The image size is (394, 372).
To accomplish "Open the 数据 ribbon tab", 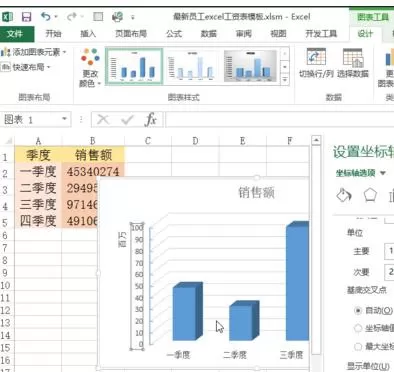I will pos(209,34).
